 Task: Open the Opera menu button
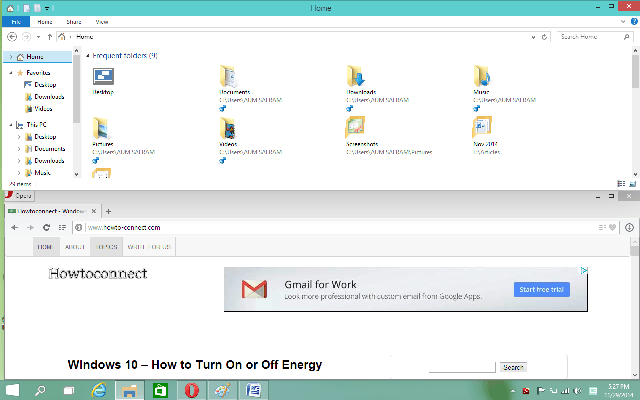point(19,196)
